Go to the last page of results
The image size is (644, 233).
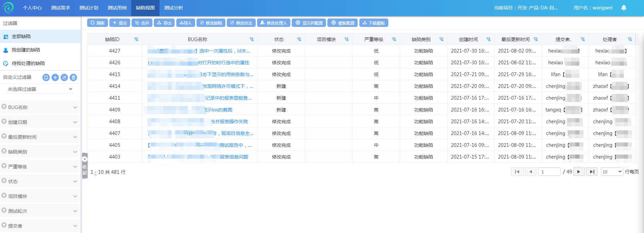pos(592,172)
